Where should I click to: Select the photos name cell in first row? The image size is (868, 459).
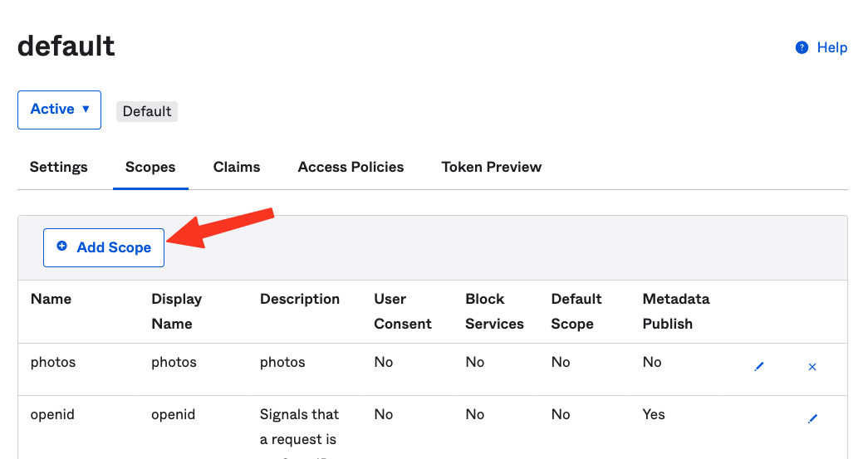(x=52, y=362)
